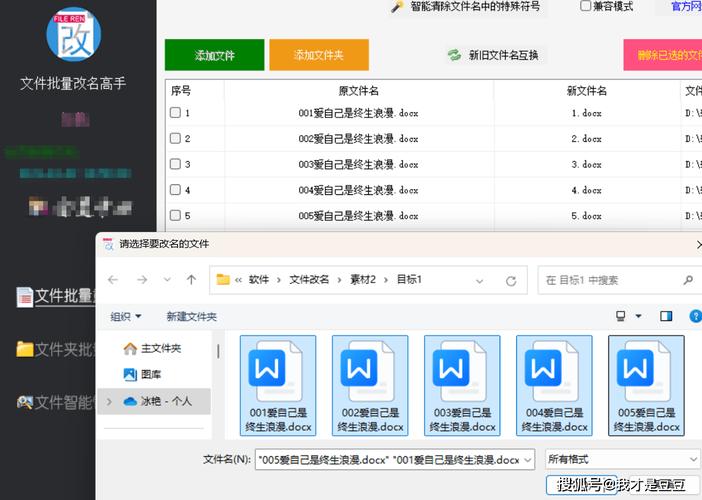Click the wand icon for 智能清除文件名中的特殊符号
Viewport: 702px width, 500px height.
coord(397,7)
